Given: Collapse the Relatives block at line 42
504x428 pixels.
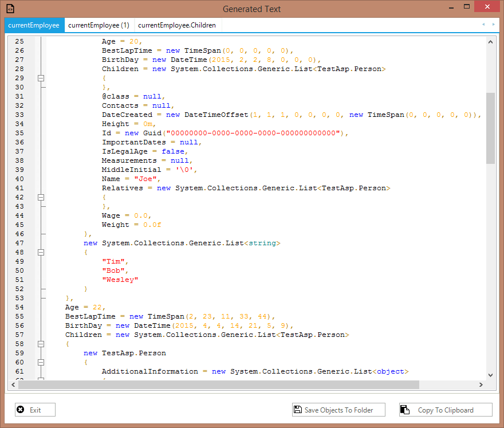Looking at the screenshot, I should click(x=41, y=198).
